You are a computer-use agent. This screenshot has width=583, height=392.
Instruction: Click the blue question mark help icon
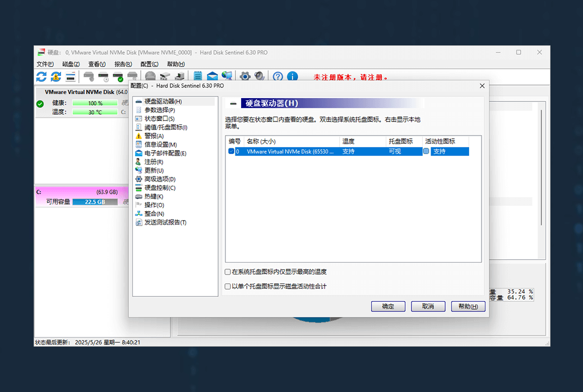tap(277, 76)
